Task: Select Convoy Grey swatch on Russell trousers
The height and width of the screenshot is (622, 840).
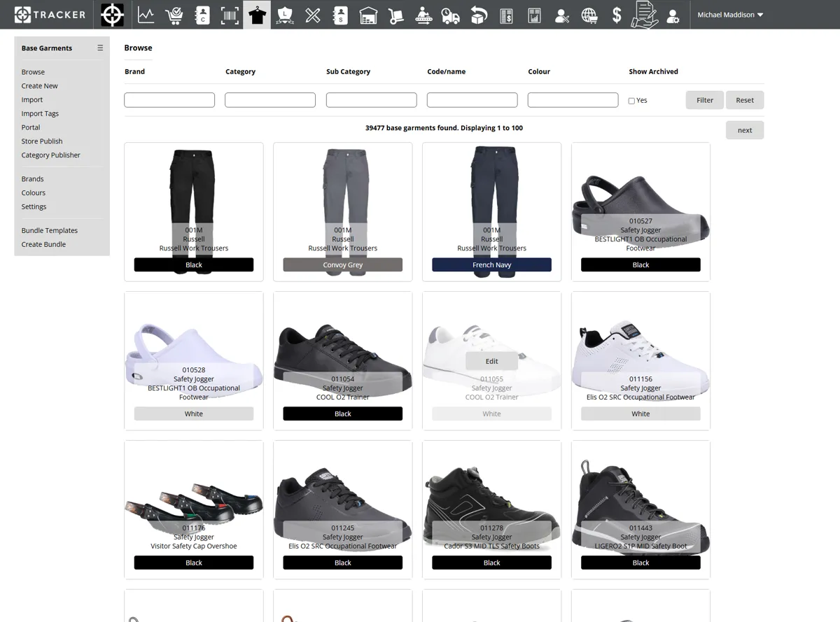Action: [x=343, y=265]
